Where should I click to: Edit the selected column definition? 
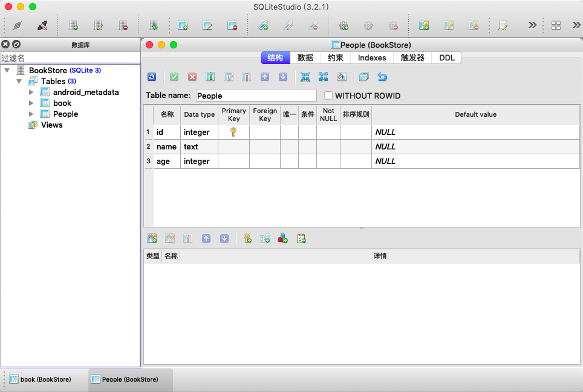point(229,77)
